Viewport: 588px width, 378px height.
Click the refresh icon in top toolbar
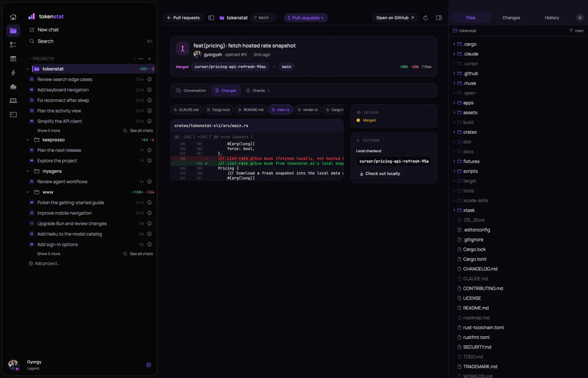coord(425,18)
